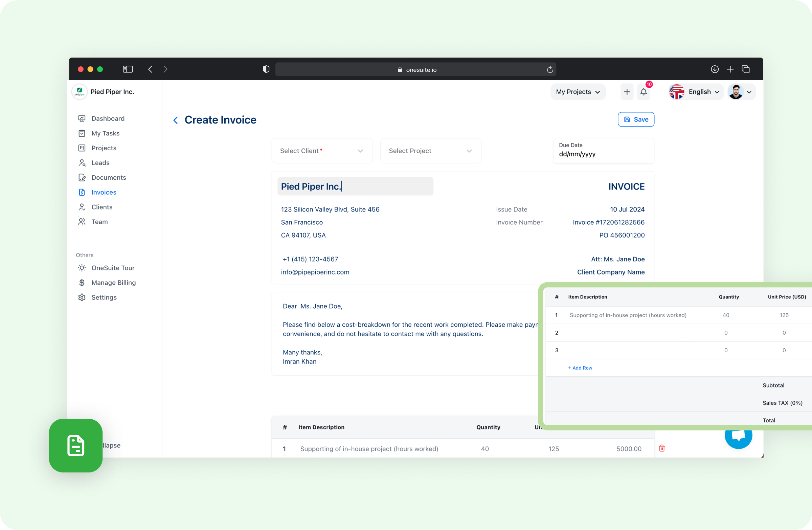Click the Settings menu option

click(104, 297)
